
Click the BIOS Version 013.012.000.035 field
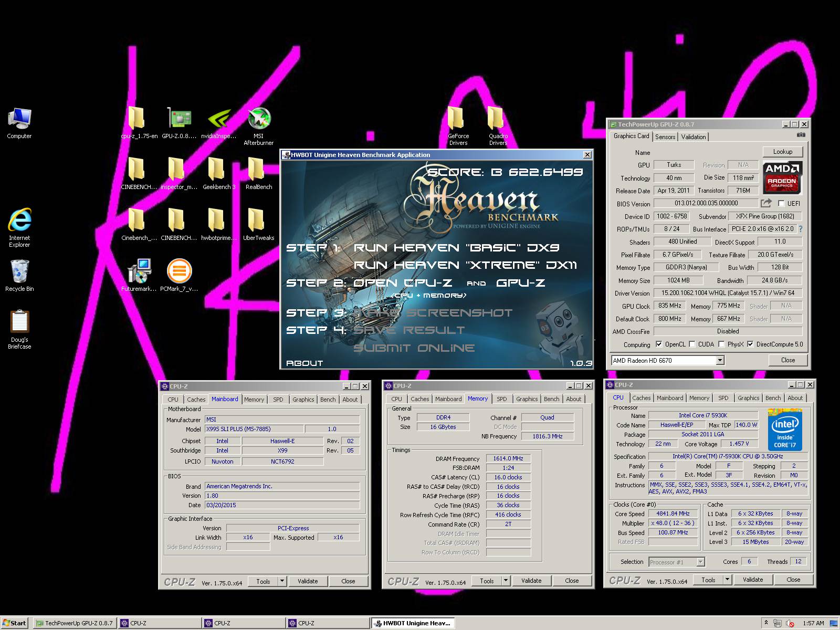[706, 203]
